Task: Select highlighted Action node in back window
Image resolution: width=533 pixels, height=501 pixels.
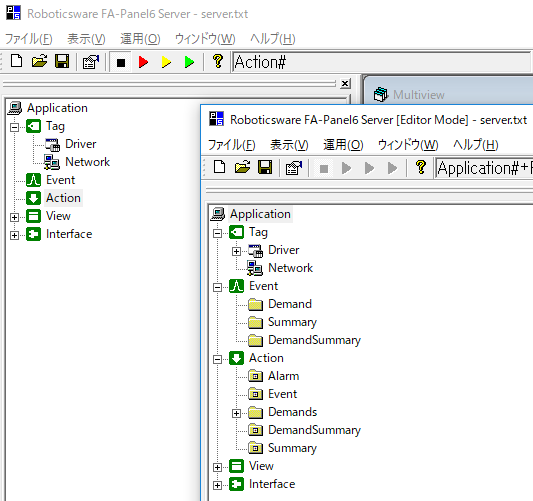Action: [x=63, y=198]
